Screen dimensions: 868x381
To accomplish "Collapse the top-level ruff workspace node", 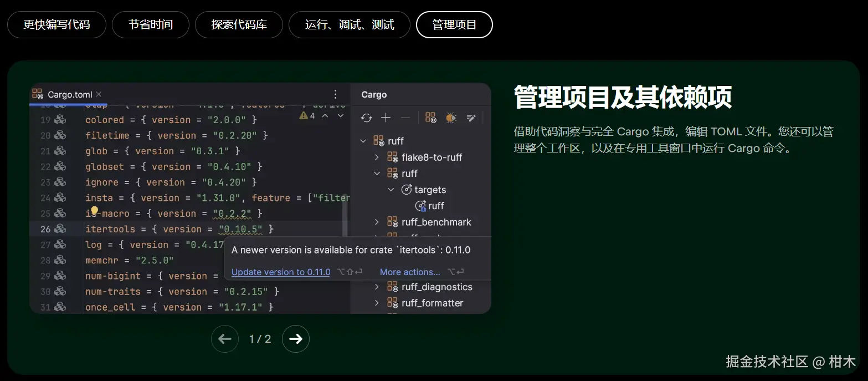I will 363,141.
